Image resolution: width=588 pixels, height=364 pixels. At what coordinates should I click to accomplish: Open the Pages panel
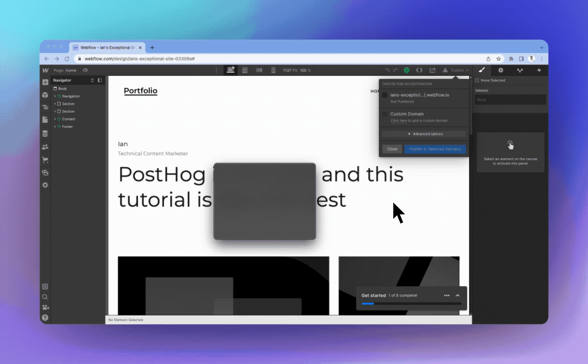(x=45, y=120)
